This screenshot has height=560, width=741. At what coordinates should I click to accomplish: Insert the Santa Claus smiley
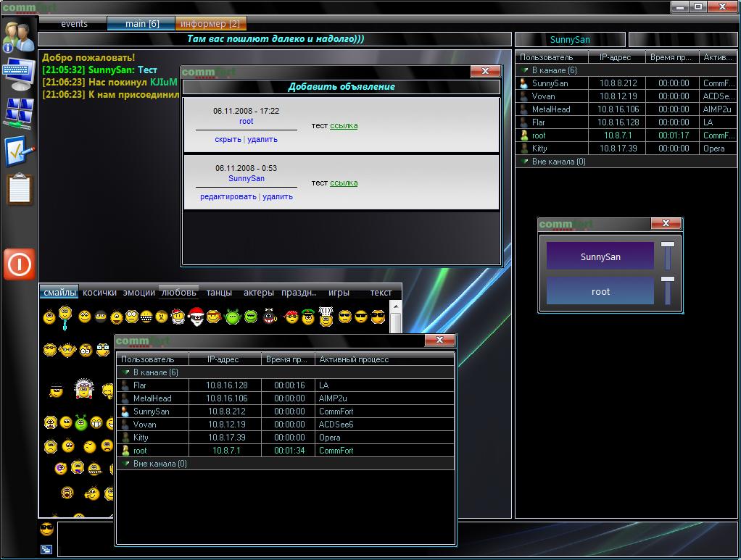pyautogui.click(x=195, y=316)
